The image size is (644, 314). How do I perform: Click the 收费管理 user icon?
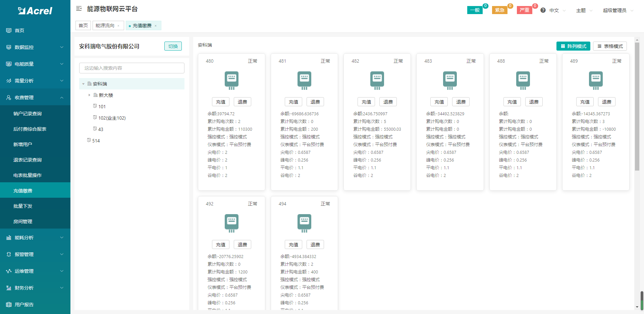point(9,98)
